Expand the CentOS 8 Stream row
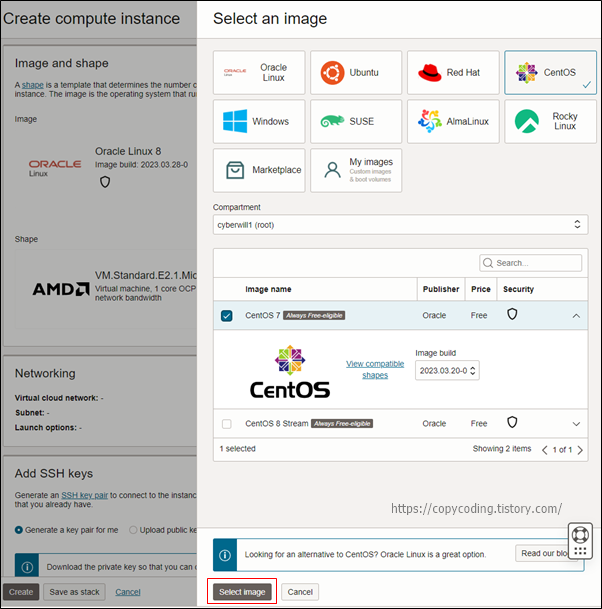The image size is (602, 609). [576, 424]
